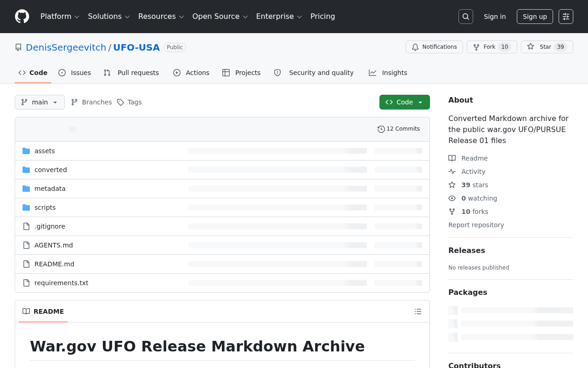Screen dimensions: 588x368
Task: Open the Pull requests tab
Action: (x=131, y=73)
